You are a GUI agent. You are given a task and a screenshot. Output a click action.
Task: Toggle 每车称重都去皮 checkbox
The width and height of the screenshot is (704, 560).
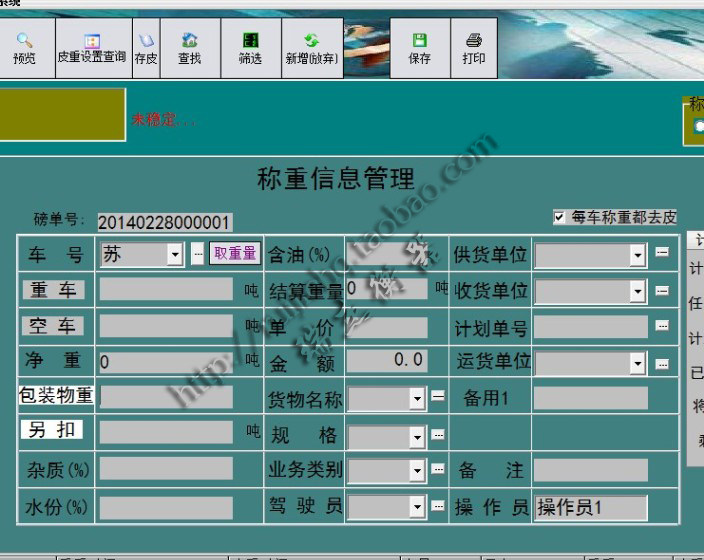click(560, 217)
